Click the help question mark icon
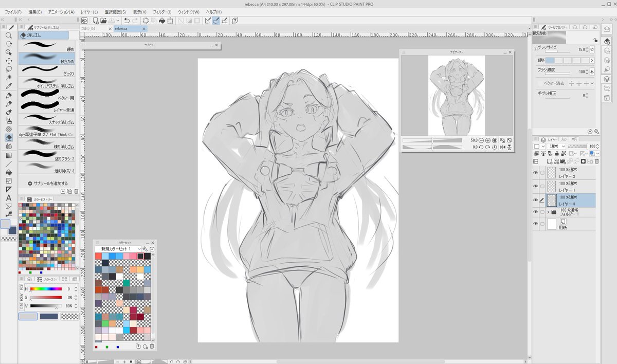The width and height of the screenshot is (617, 364). pyautogui.click(x=235, y=20)
